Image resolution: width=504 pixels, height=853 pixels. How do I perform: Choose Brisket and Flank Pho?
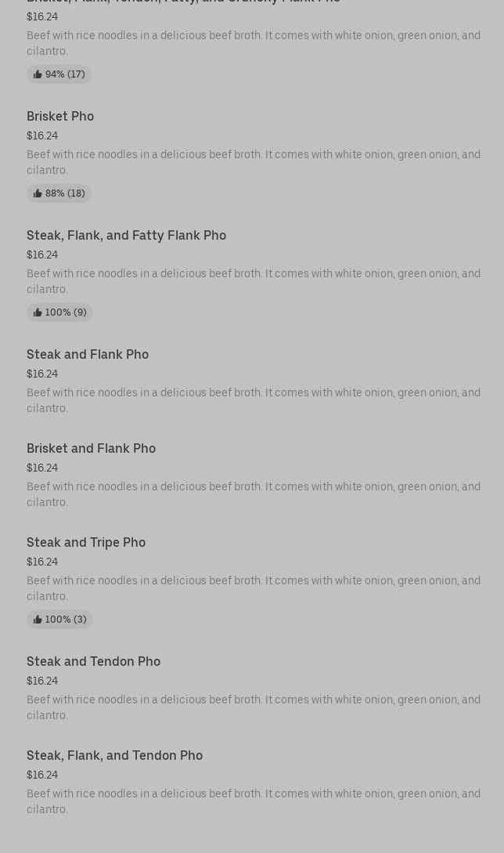tap(91, 448)
